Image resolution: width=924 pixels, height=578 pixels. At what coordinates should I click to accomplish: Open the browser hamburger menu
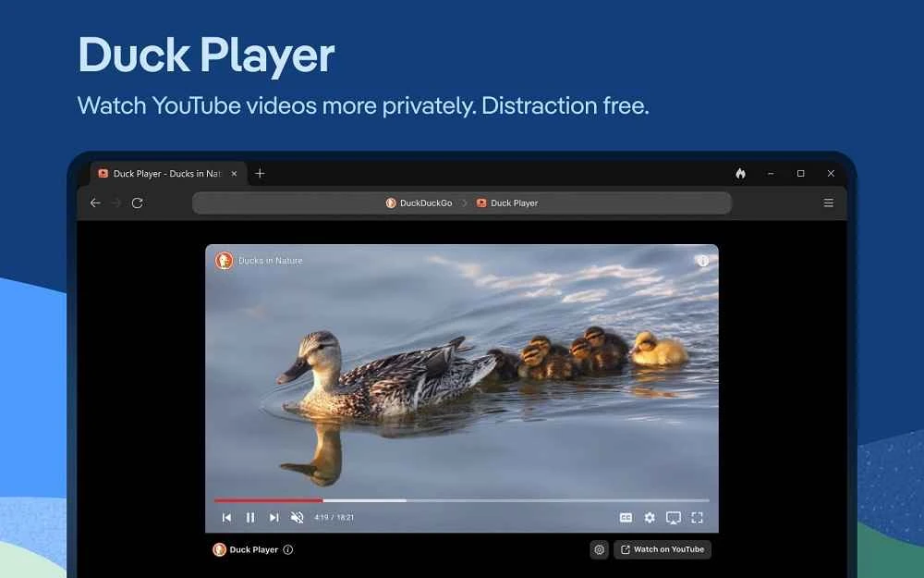829,203
